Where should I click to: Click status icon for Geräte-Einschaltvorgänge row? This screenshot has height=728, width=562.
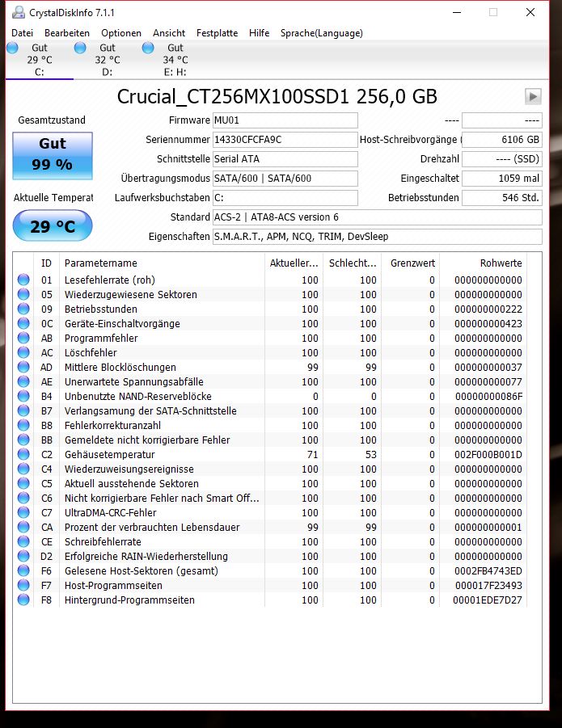point(23,323)
